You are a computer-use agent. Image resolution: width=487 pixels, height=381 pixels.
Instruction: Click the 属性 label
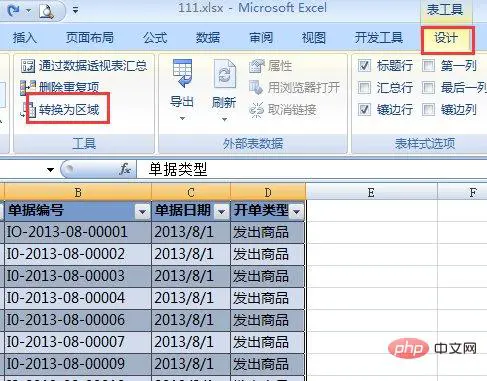coord(280,66)
